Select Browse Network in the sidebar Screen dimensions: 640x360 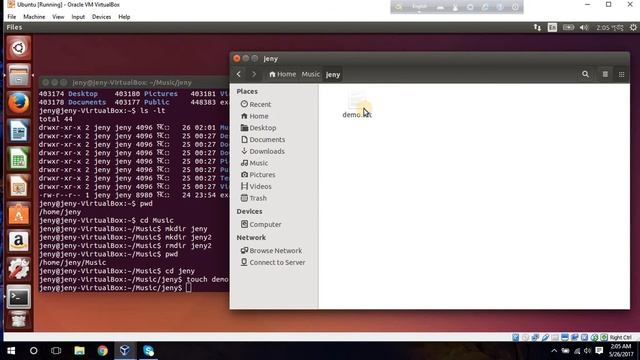pos(271,251)
